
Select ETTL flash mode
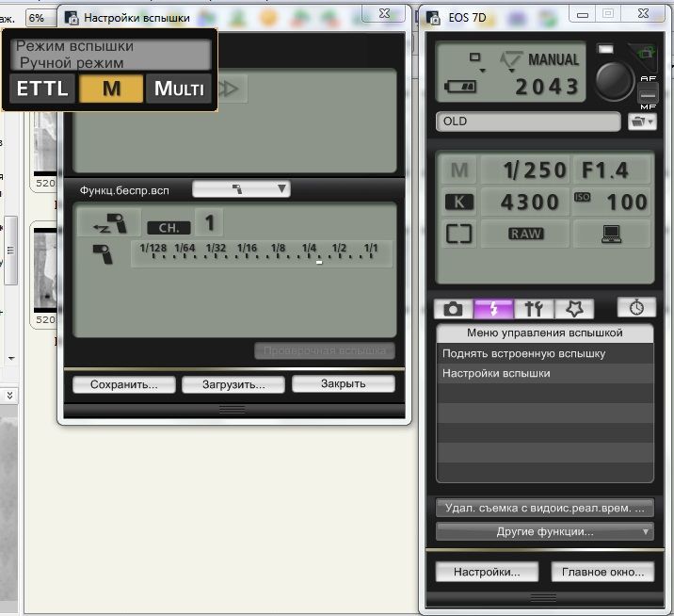(42, 89)
